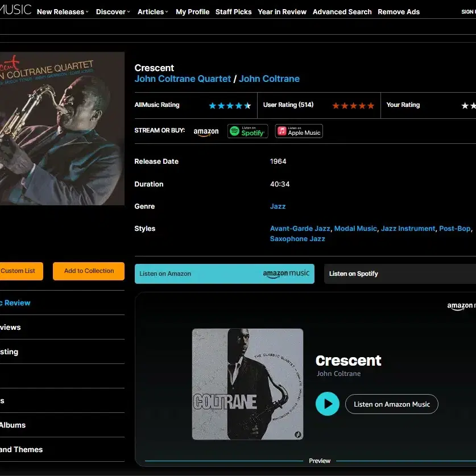
Task: Click the release date value 1964
Action: 278,162
